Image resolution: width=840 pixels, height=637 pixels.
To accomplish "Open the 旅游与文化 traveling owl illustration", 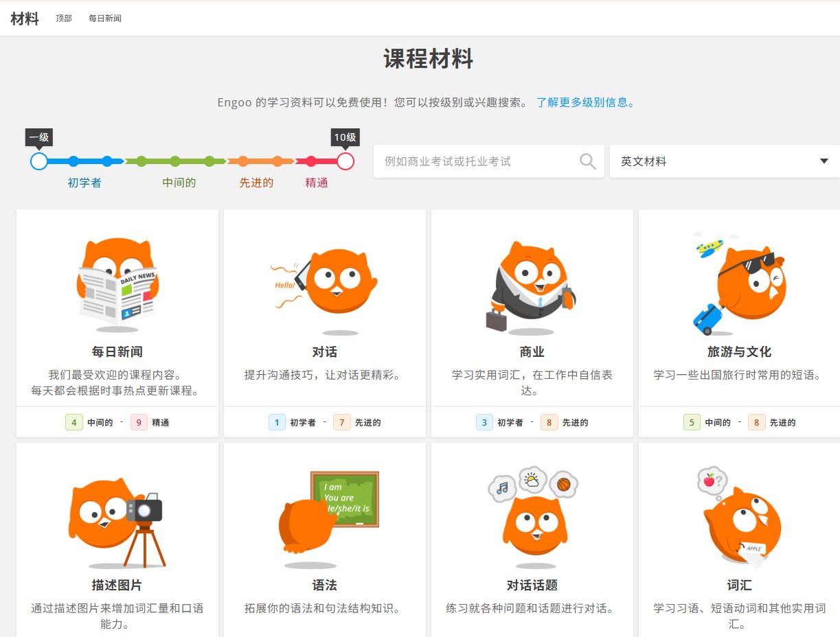I will click(739, 283).
